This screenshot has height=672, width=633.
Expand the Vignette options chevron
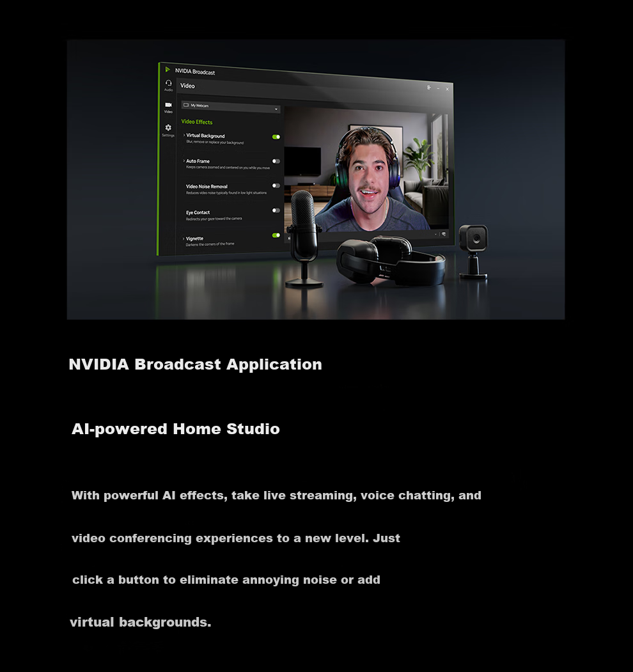coord(184,238)
